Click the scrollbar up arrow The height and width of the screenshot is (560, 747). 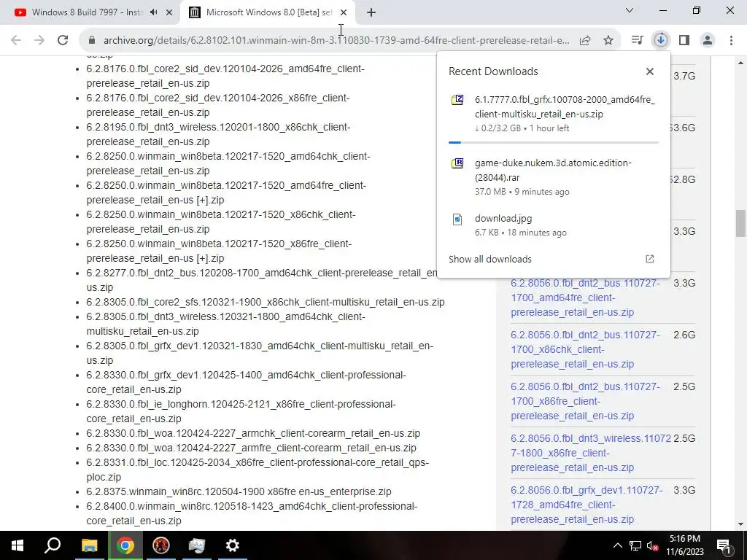(740, 63)
